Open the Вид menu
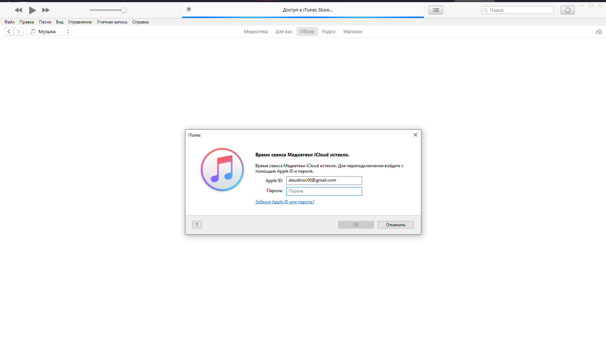 coord(60,22)
